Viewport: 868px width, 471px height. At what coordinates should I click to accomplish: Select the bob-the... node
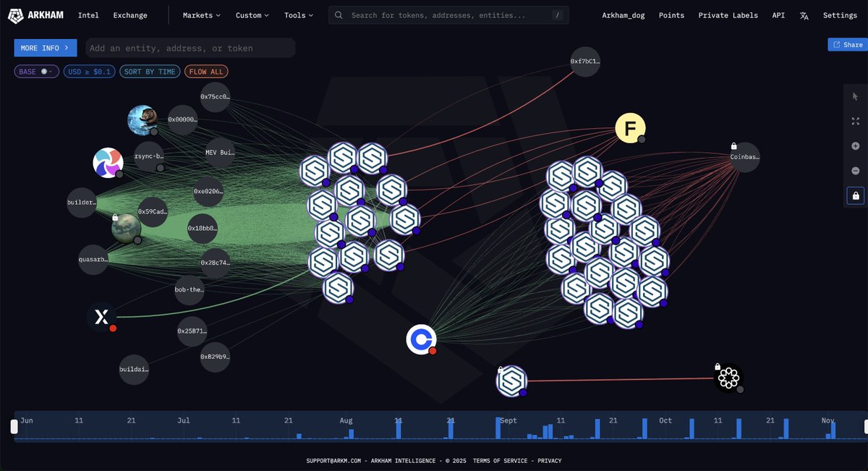190,290
